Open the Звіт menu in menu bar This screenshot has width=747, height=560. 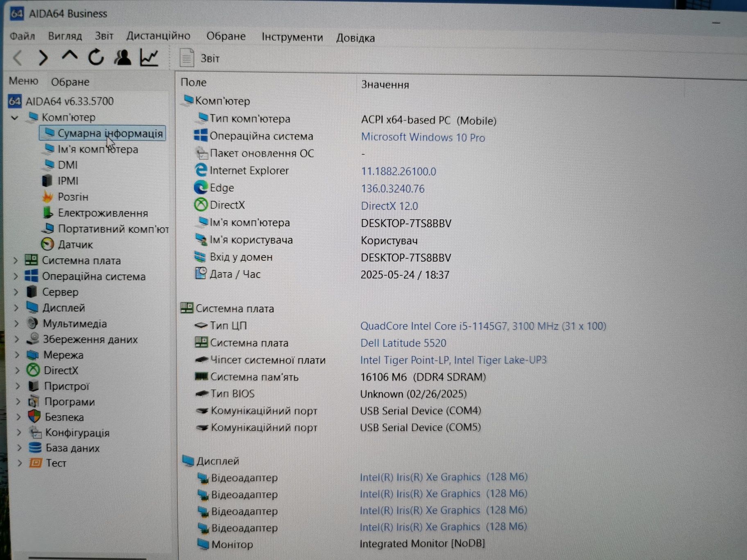104,36
